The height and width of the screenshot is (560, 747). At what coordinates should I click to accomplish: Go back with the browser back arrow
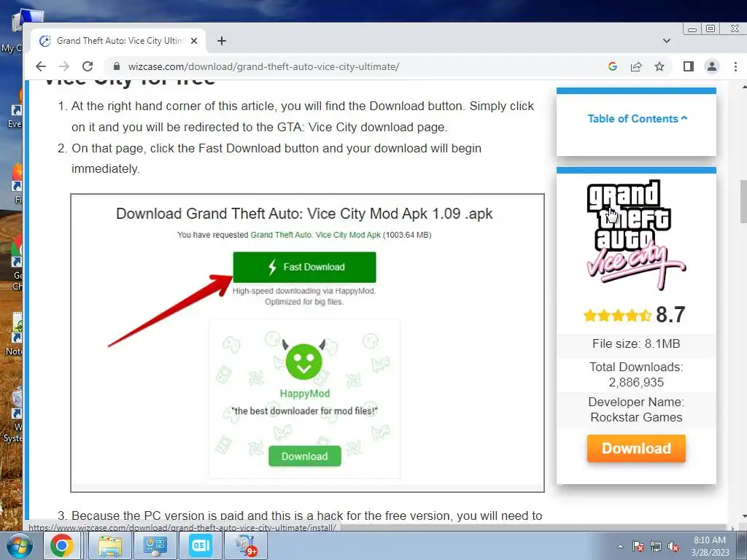[x=41, y=66]
